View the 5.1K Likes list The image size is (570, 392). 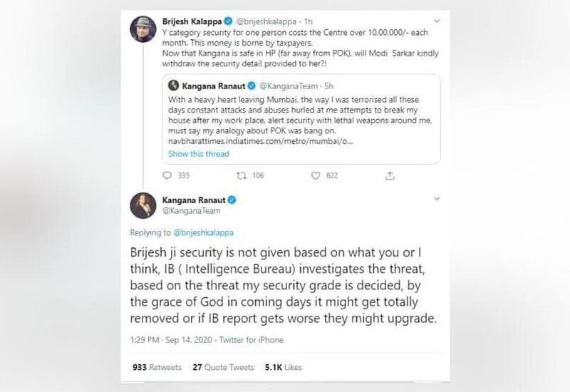click(x=282, y=367)
